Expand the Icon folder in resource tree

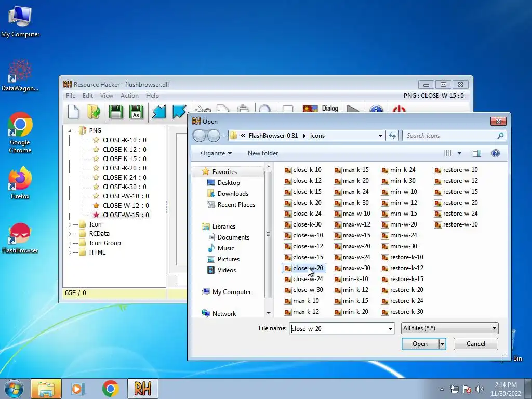tap(70, 224)
